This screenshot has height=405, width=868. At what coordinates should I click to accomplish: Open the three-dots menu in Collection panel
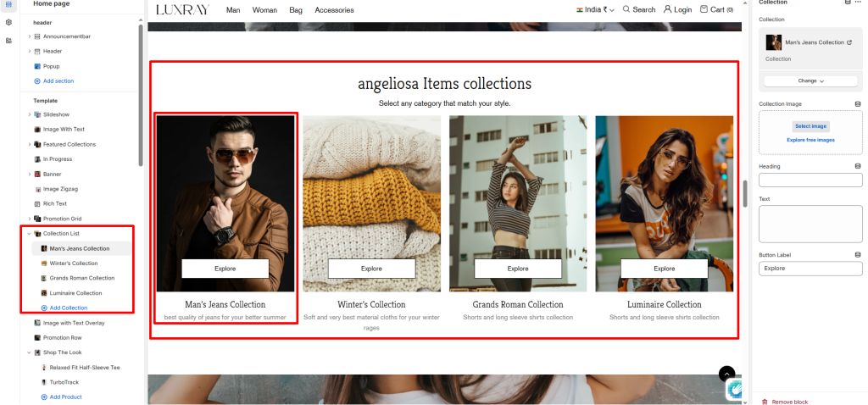coord(858,3)
